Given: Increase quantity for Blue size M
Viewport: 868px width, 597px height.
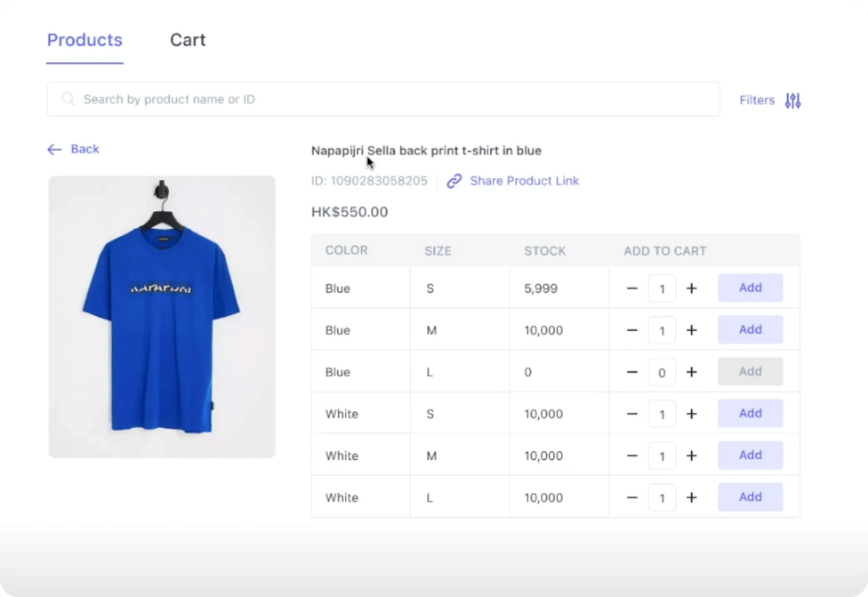Looking at the screenshot, I should (692, 330).
